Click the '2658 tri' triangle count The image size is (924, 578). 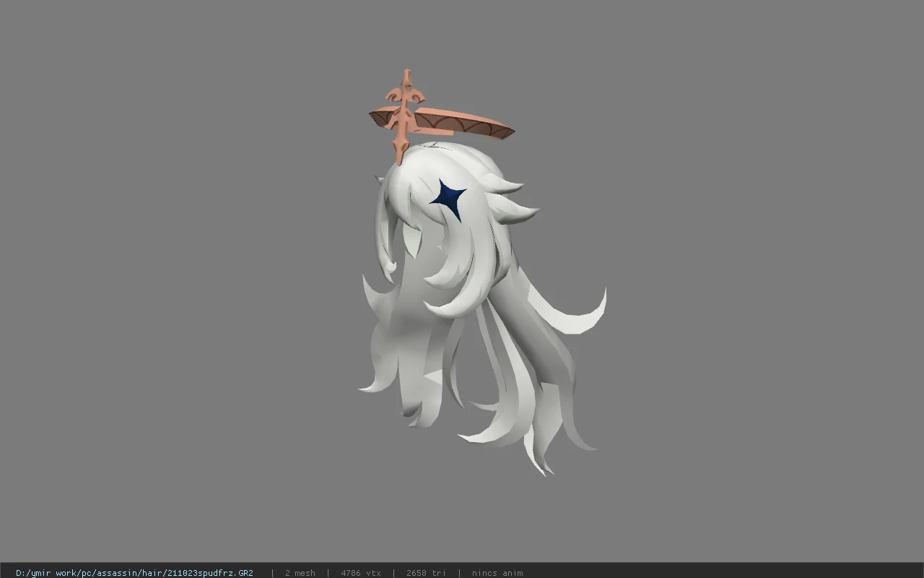pyautogui.click(x=426, y=573)
